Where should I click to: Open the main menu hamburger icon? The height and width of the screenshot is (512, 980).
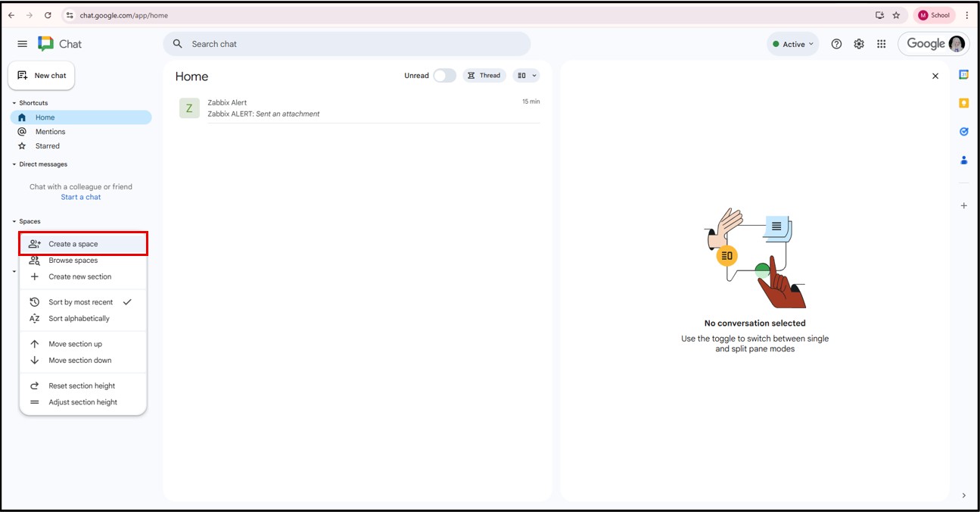point(22,44)
